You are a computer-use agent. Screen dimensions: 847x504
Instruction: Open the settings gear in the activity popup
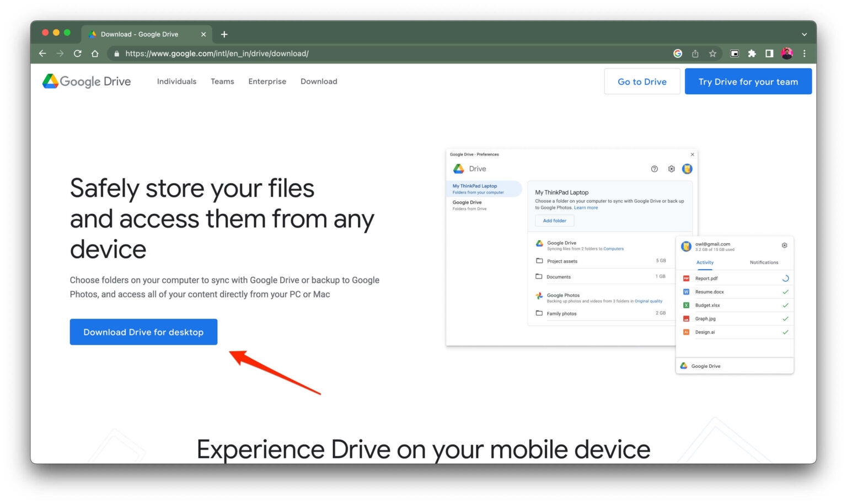pyautogui.click(x=784, y=245)
